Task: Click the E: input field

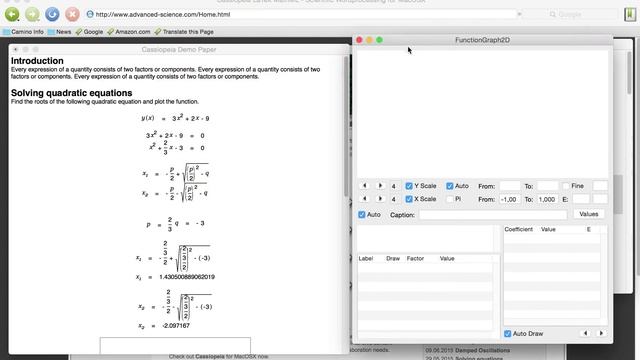Action: click(x=581, y=199)
